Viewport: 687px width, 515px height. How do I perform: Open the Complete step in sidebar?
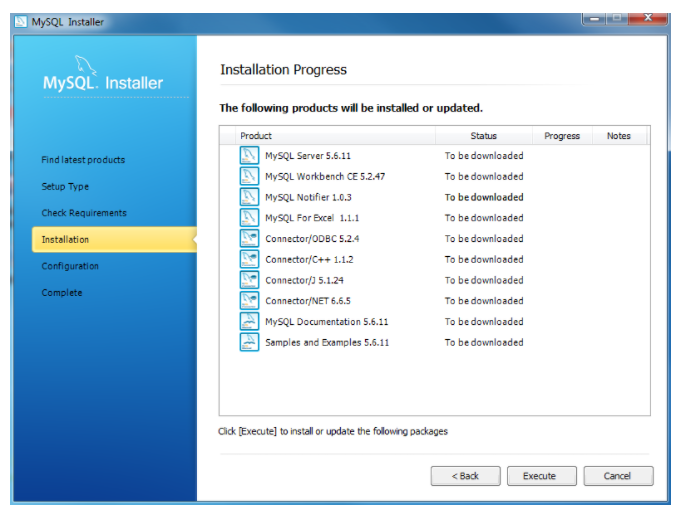click(62, 293)
